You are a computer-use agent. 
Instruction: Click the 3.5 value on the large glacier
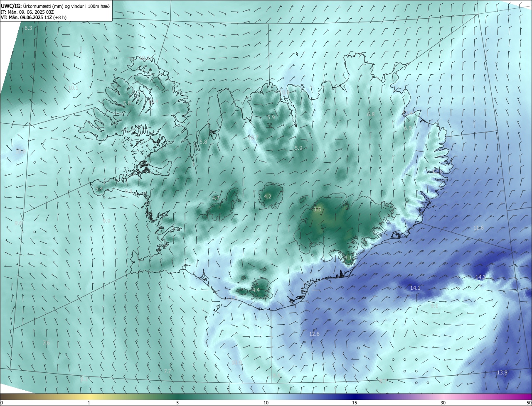[317, 210]
